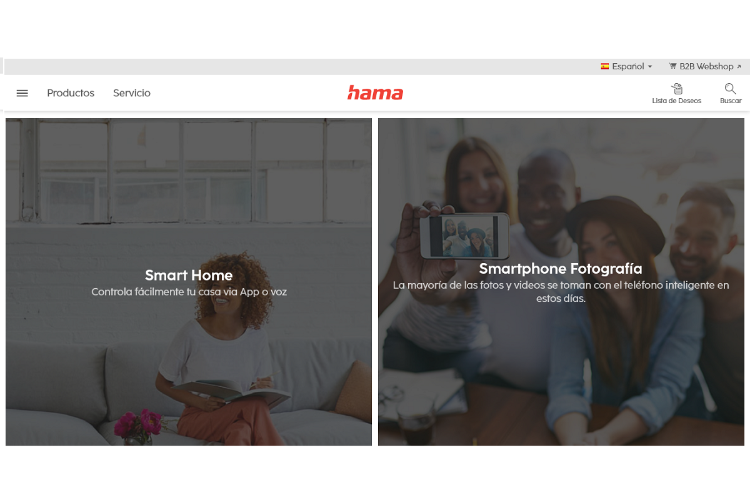750x500 pixels.
Task: Click the Lista de Deseos label
Action: pos(676,100)
